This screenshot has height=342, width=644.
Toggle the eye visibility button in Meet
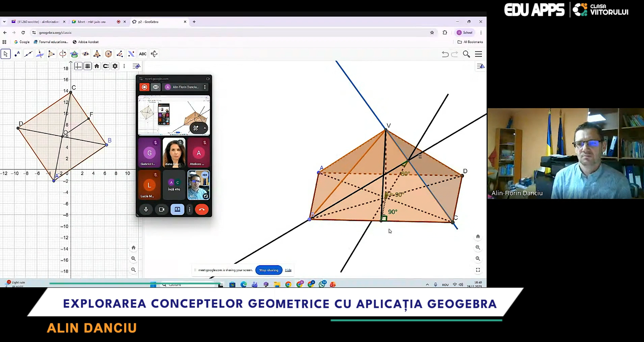click(x=156, y=87)
